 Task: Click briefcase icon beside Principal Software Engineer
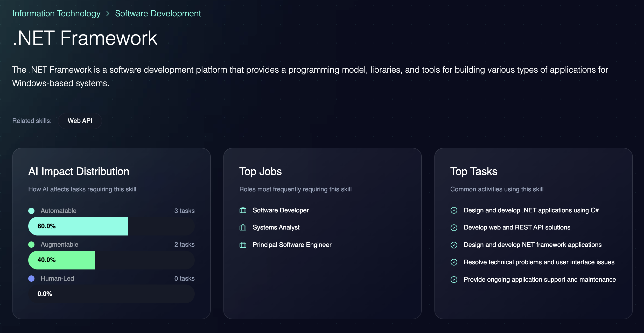(243, 245)
